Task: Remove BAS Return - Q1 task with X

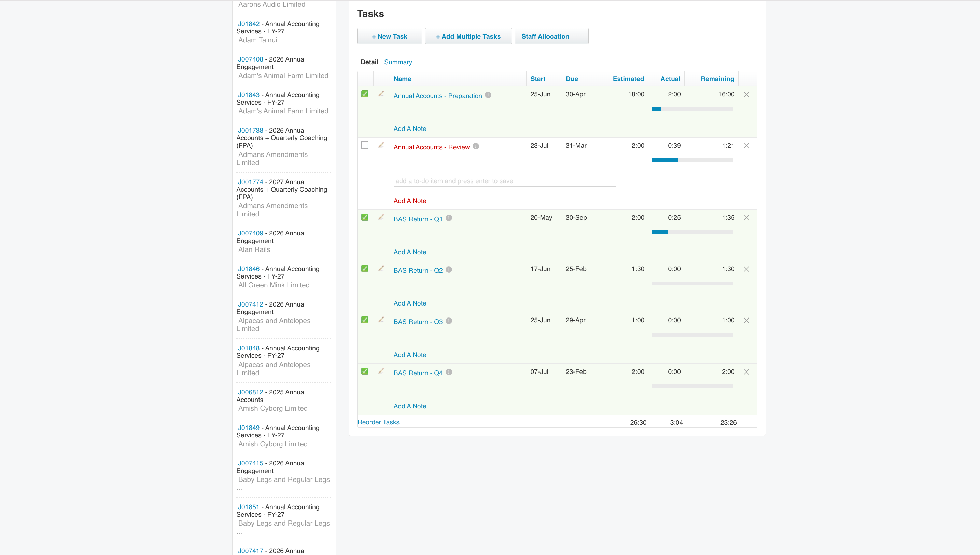Action: pyautogui.click(x=746, y=218)
